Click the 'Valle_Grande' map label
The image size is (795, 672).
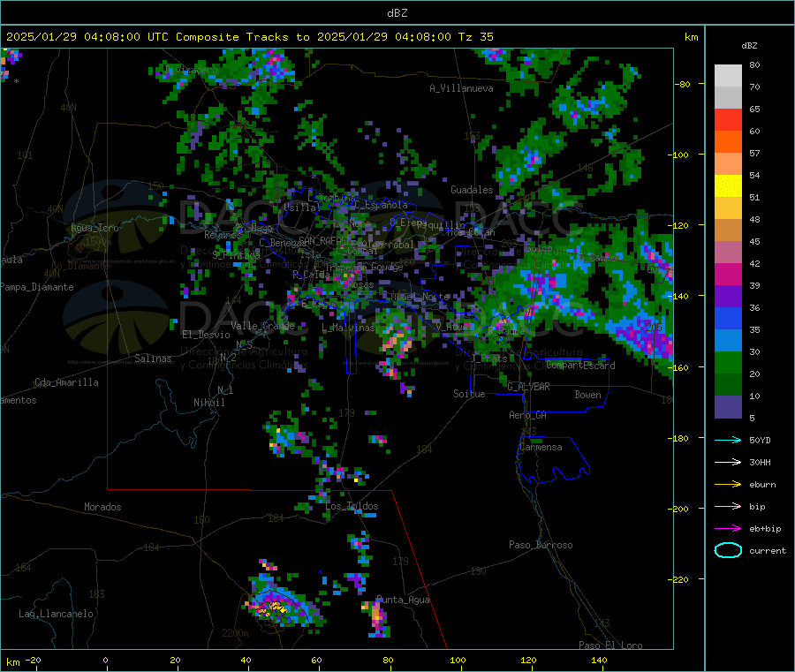(x=262, y=326)
